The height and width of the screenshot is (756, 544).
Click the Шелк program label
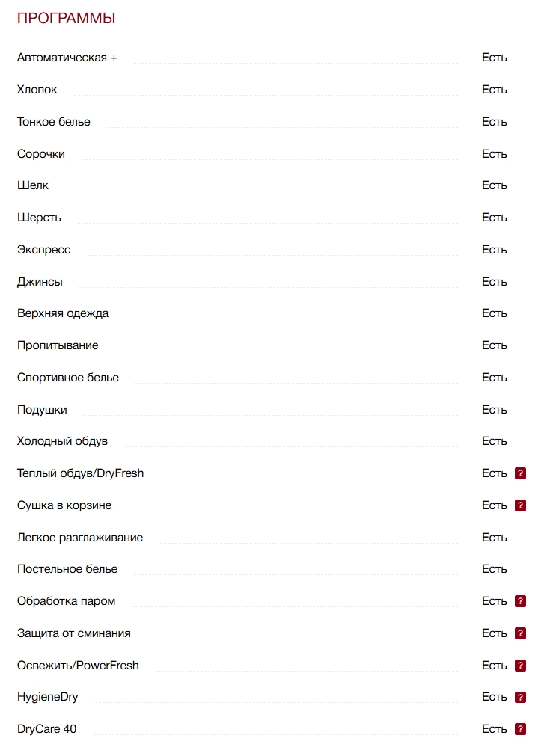(x=33, y=185)
